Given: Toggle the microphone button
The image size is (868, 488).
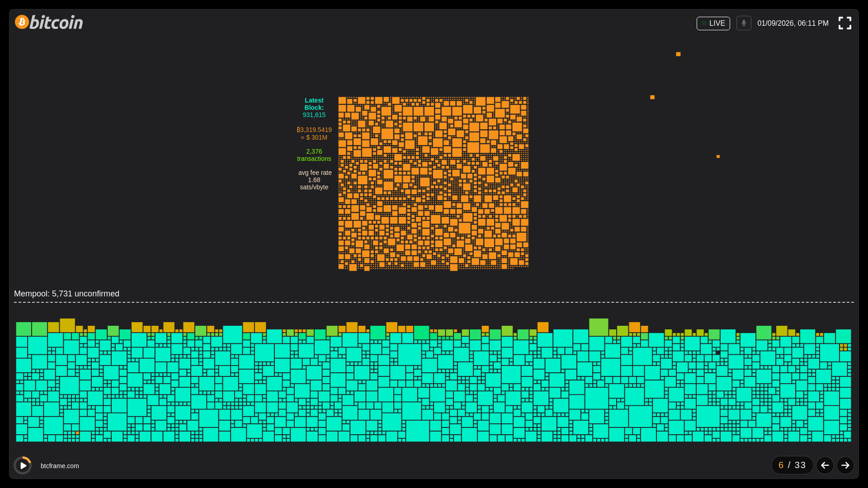Looking at the screenshot, I should pyautogui.click(x=744, y=23).
